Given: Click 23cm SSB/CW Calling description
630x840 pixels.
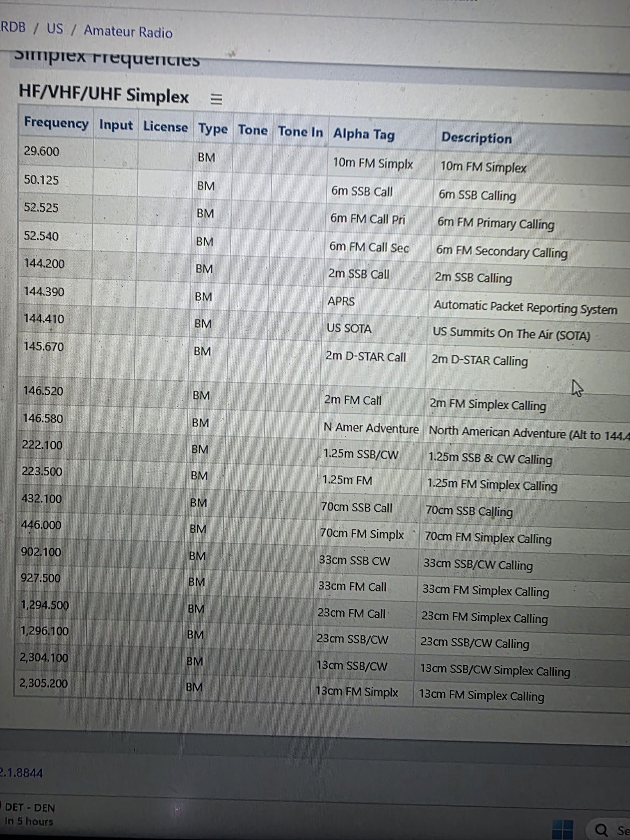Looking at the screenshot, I should click(x=475, y=643).
